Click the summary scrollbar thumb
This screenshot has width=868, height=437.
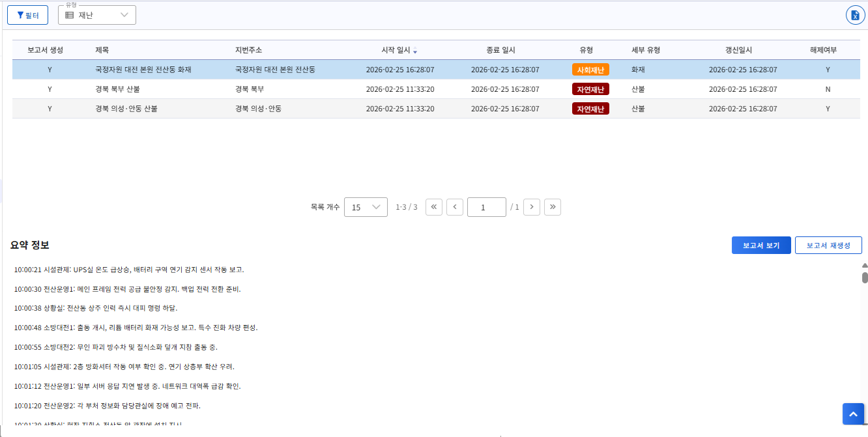pyautogui.click(x=865, y=278)
